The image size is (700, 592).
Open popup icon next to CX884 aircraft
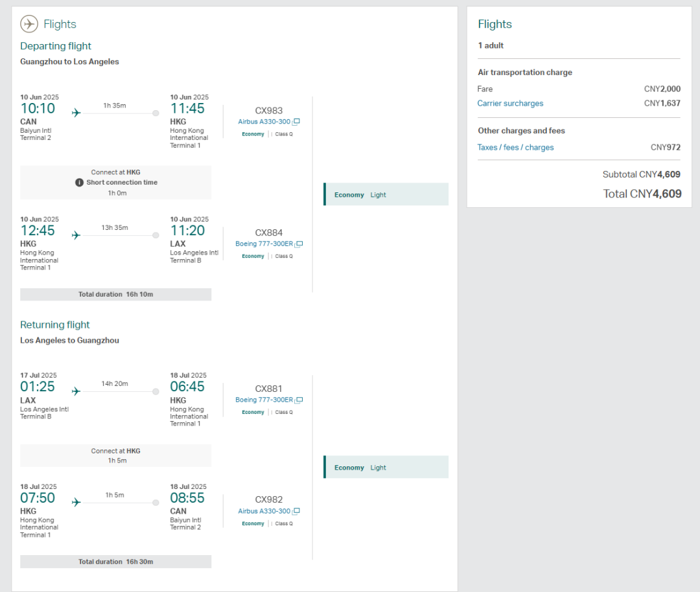tap(299, 244)
